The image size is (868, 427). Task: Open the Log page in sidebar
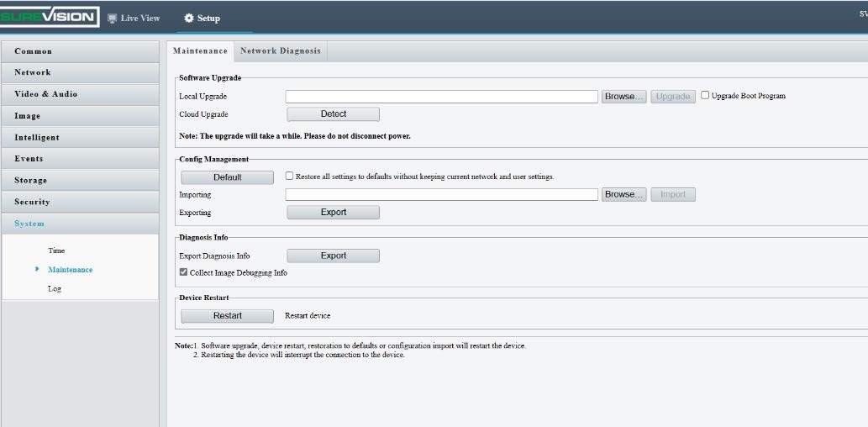55,289
